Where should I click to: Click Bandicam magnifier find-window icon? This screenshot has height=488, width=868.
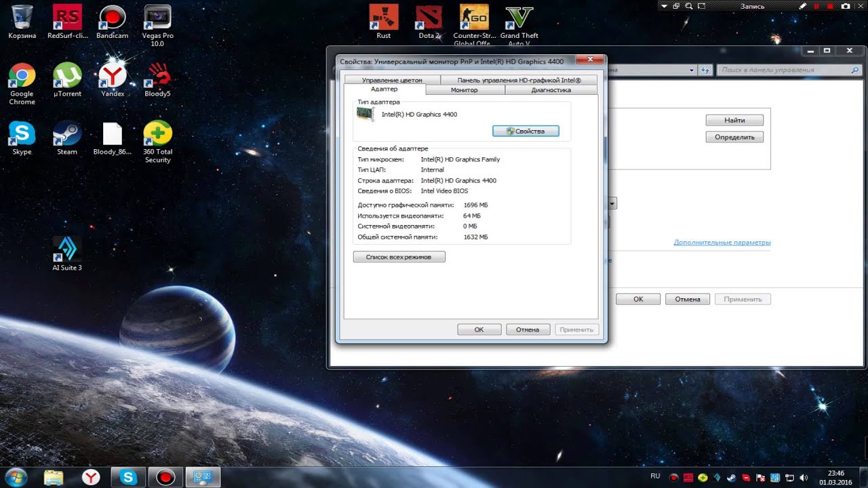pos(689,6)
